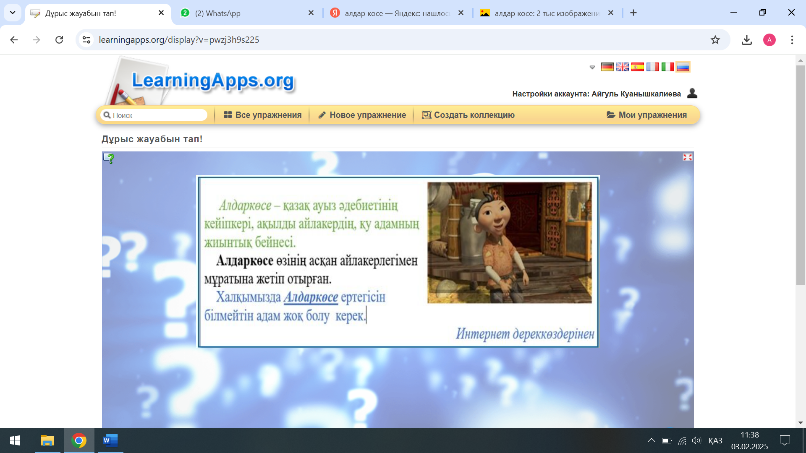Viewport: 806px width, 453px height.
Task: Open Мои упражнения menu item
Action: click(647, 115)
